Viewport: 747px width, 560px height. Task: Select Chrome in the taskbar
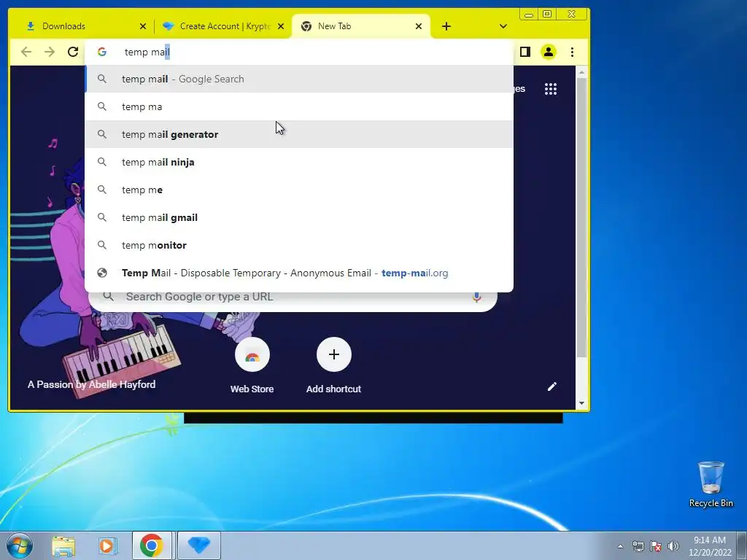(152, 545)
